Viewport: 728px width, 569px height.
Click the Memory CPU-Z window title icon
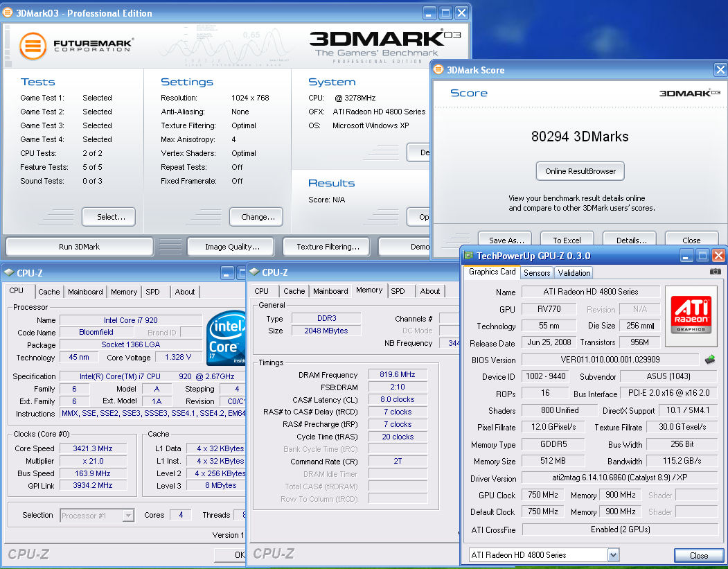coord(254,272)
